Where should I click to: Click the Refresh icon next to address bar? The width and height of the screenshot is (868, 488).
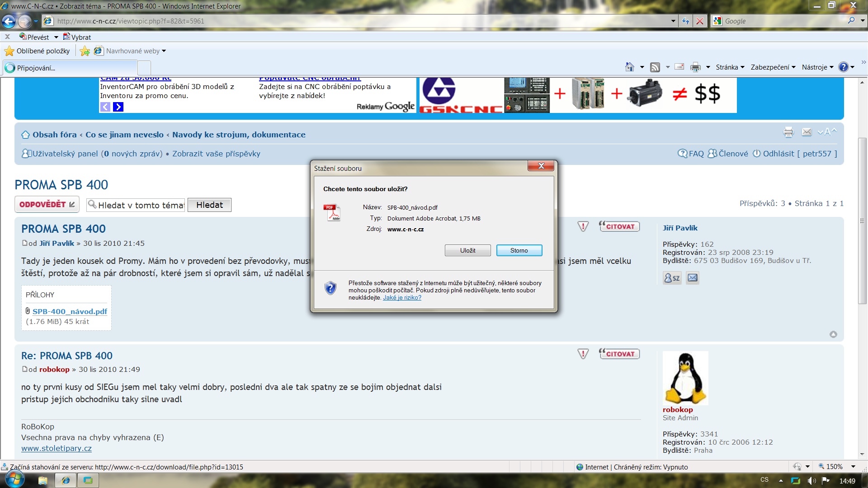pyautogui.click(x=686, y=21)
